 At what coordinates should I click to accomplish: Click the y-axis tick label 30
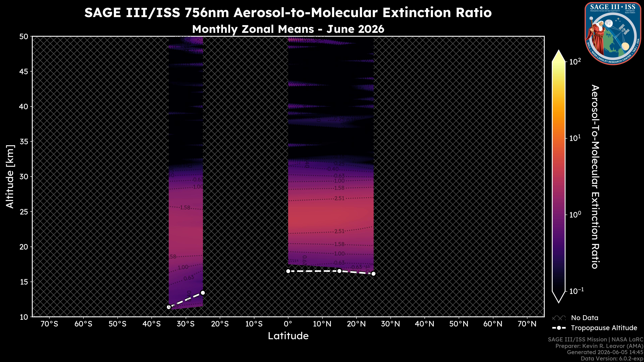pyautogui.click(x=24, y=177)
